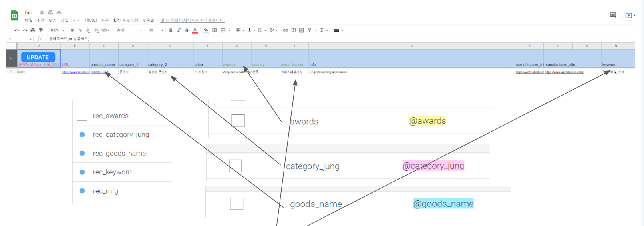Screen dimensions: 644x226
Task: Star the faq document
Action: click(x=42, y=12)
